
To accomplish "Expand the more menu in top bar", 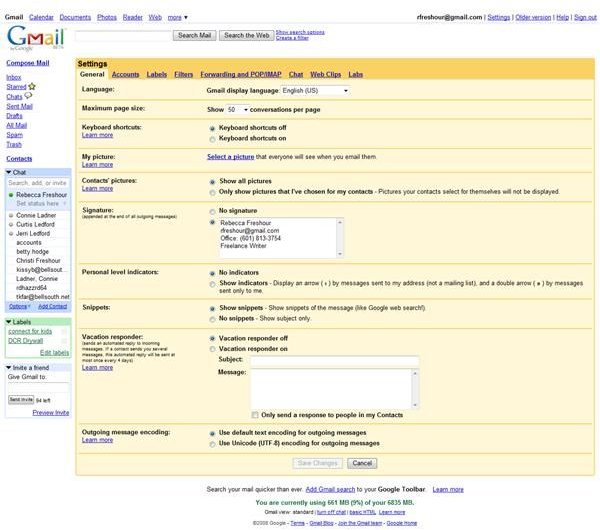I will 177,17.
